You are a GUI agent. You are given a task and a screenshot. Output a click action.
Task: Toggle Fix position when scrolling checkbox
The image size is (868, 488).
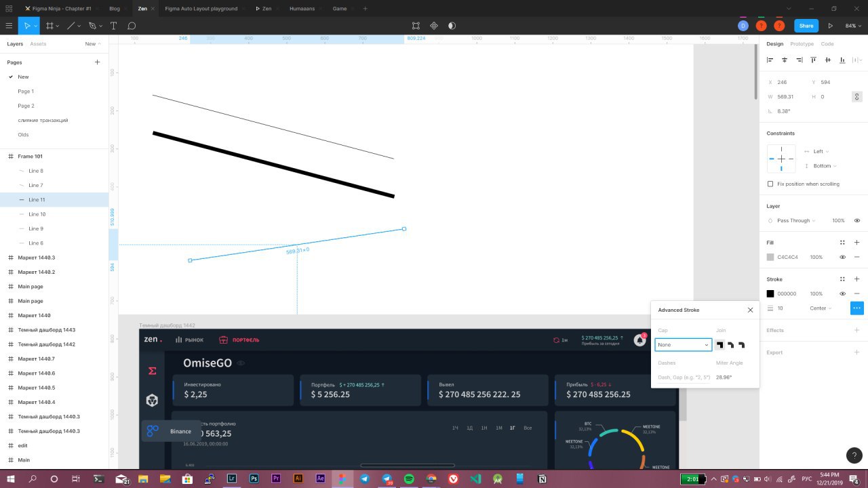pyautogui.click(x=770, y=184)
